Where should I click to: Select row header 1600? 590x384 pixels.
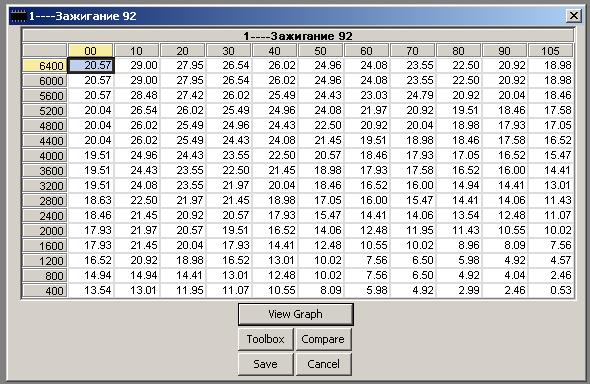click(45, 246)
